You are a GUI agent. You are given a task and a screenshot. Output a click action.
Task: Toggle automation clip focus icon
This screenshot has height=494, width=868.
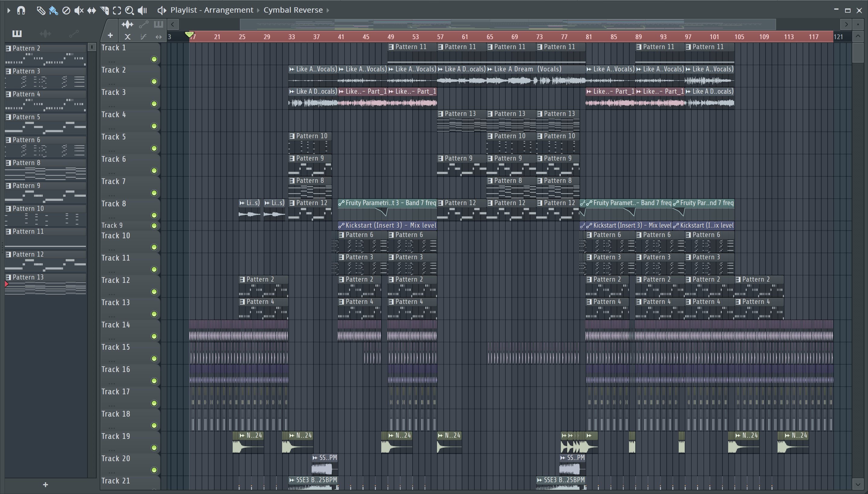pyautogui.click(x=143, y=24)
